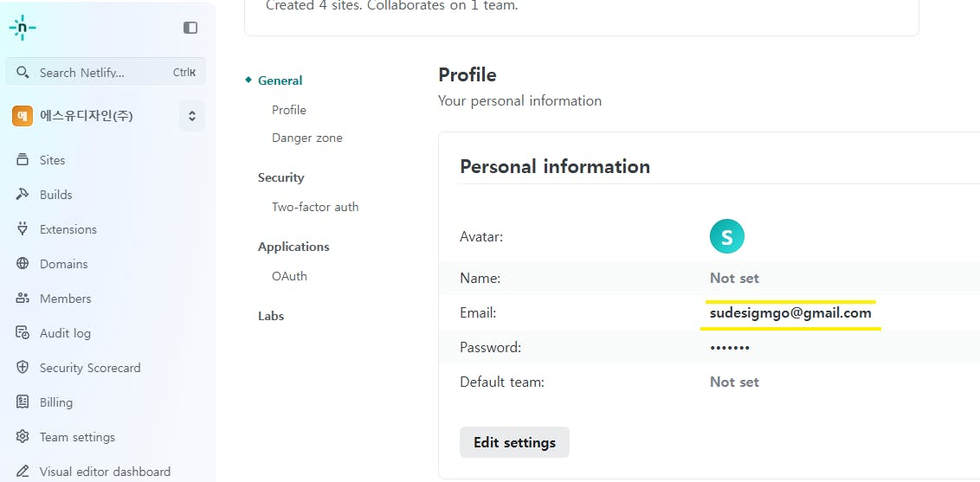Open the Security settings section
980x482 pixels.
pos(281,178)
